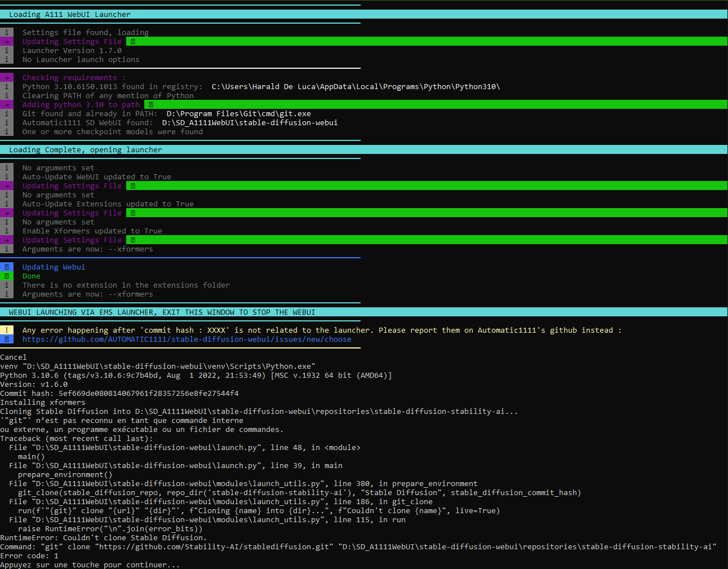This screenshot has width=728, height=569.
Task: Click the purple arrow icon beside "Checking requirements"
Action: point(7,77)
